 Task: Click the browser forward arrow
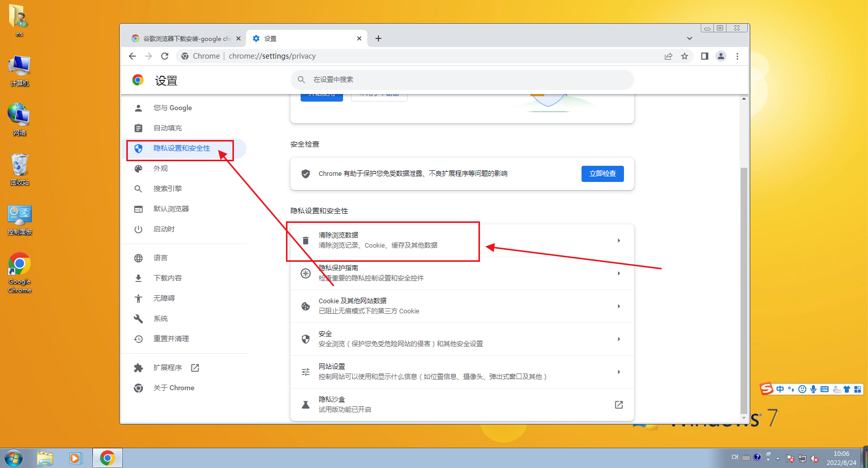click(x=149, y=56)
